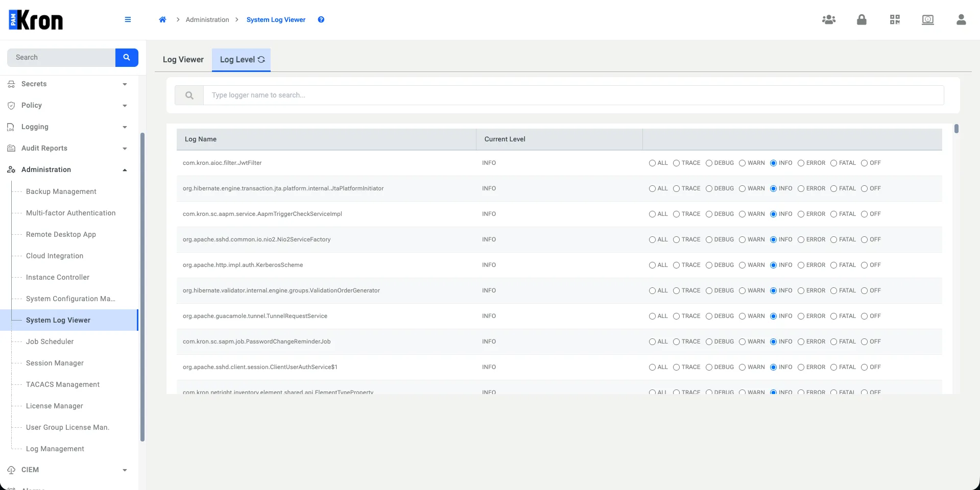Image resolution: width=980 pixels, height=490 pixels.
Task: Open Session Manager in sidebar
Action: (55, 363)
